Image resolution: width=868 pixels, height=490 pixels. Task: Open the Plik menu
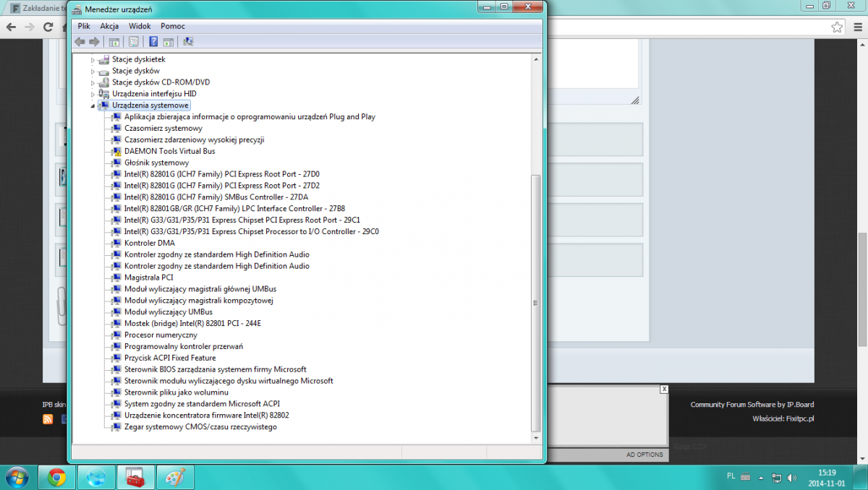click(84, 26)
